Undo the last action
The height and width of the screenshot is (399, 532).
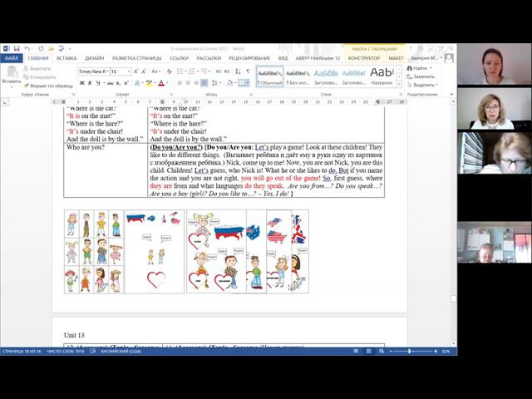(27, 48)
